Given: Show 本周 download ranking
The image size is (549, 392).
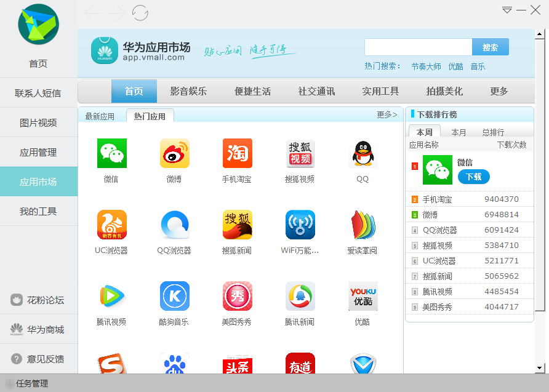Looking at the screenshot, I should (424, 132).
